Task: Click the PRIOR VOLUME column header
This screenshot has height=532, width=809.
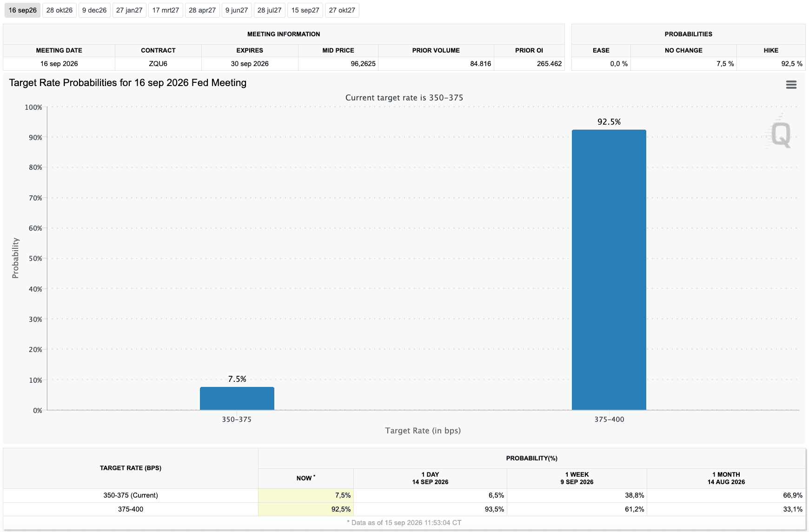Action: (x=436, y=50)
